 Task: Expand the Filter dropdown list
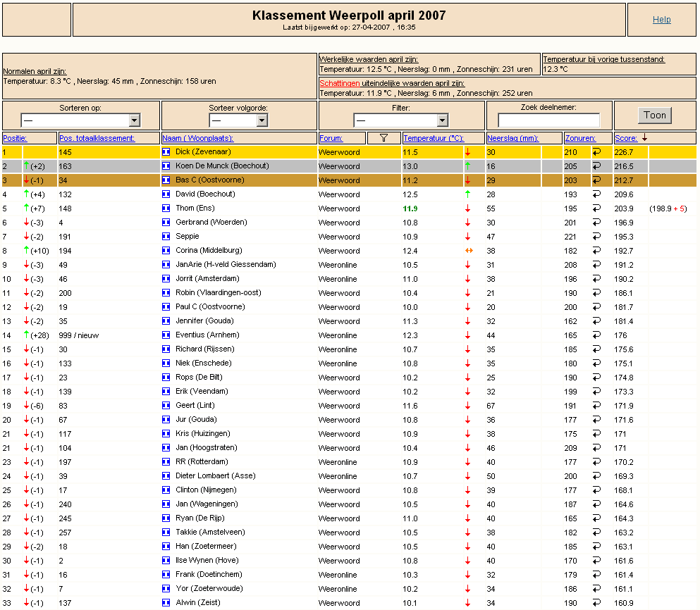[400, 120]
